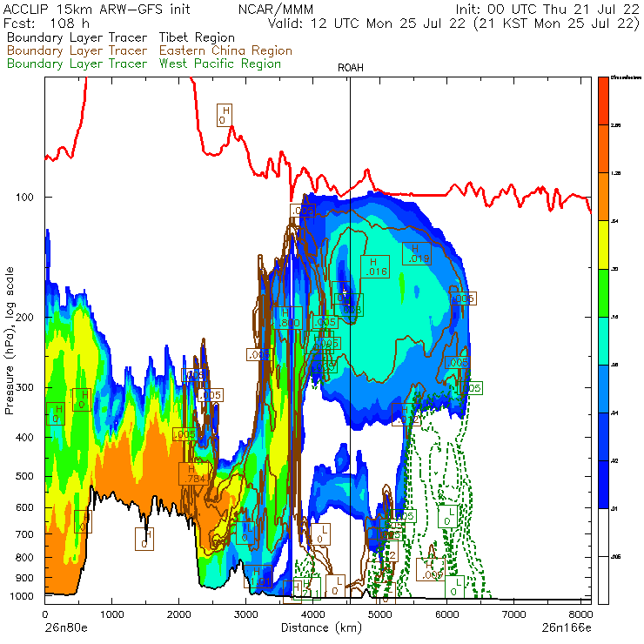Click the '.005' colorbar value label
644x644 pixels.
[615, 556]
